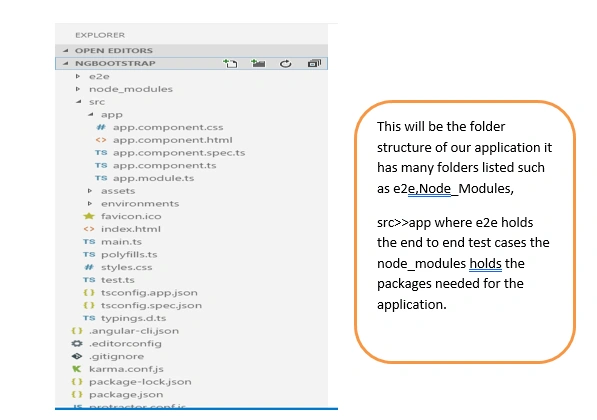Select the e2e folder name

pos(99,77)
